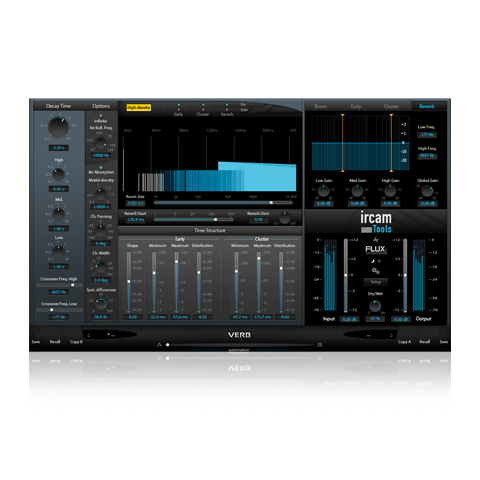Click the Low Freq. value field
This screenshot has height=480, width=480.
427,135
